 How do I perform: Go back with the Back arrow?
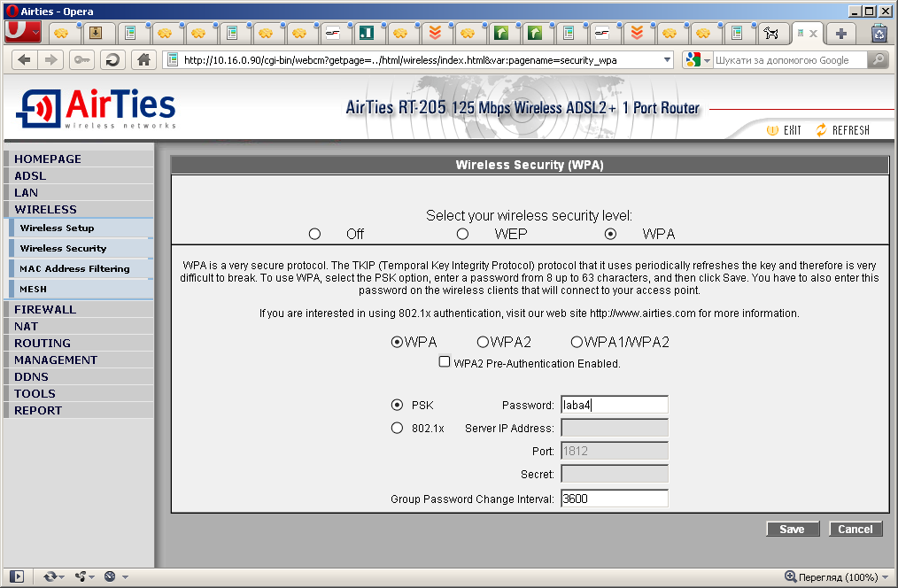click(x=25, y=59)
